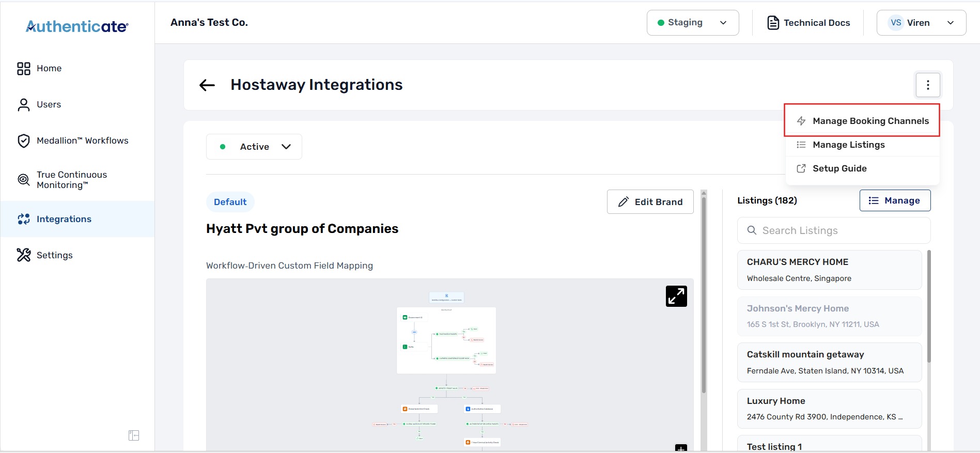This screenshot has width=980, height=453.
Task: Click the Medallion shield icon
Action: [24, 141]
